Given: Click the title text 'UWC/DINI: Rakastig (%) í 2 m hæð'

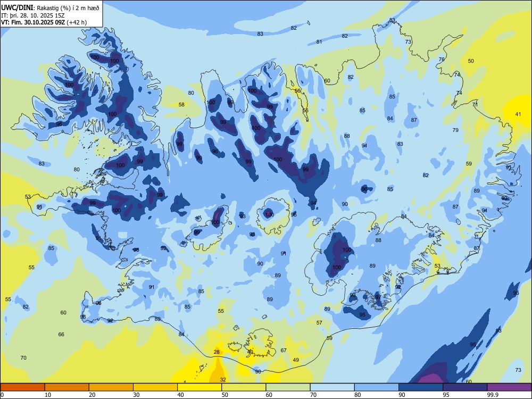Looking at the screenshot, I should [50, 8].
